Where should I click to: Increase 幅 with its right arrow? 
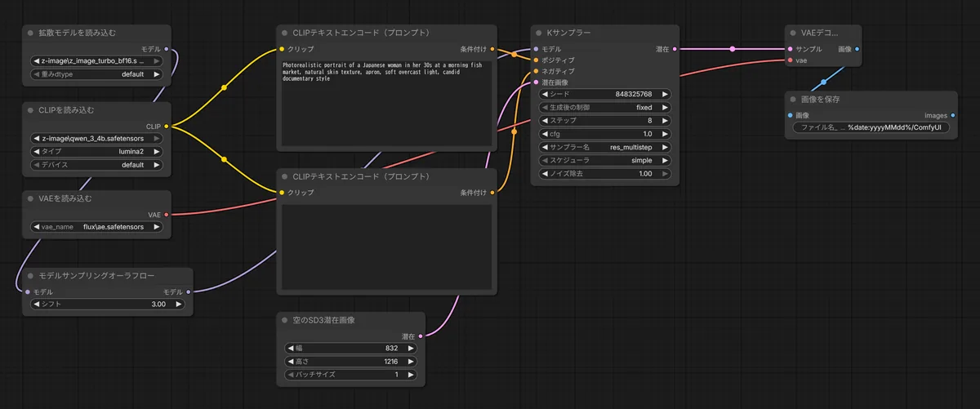(x=410, y=348)
